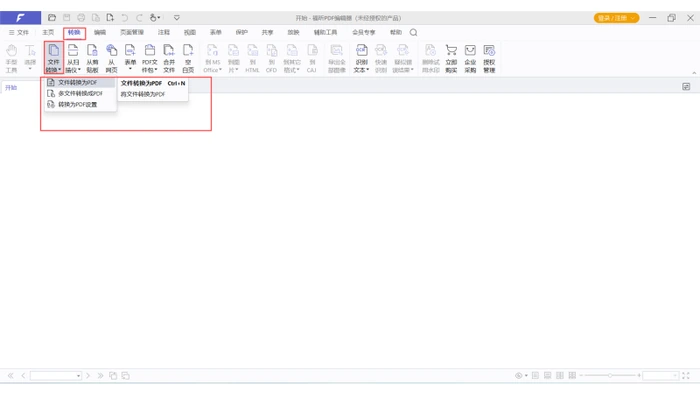Click the 立即购买 shopping cart icon
Image resolution: width=700 pixels, height=395 pixels.
(x=451, y=58)
